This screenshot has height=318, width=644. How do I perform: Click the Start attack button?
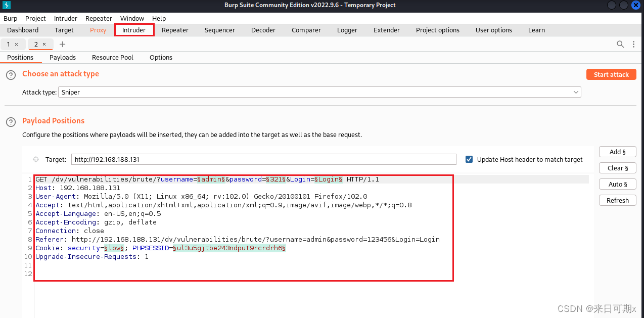[611, 74]
